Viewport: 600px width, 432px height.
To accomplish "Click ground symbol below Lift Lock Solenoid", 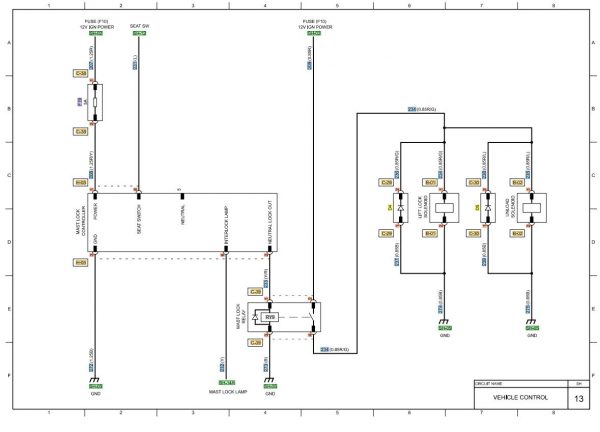I will tap(444, 321).
